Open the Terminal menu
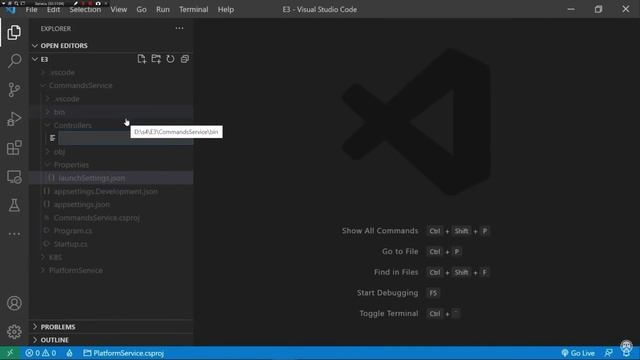Screen dimensions: 640x360 point(193,9)
